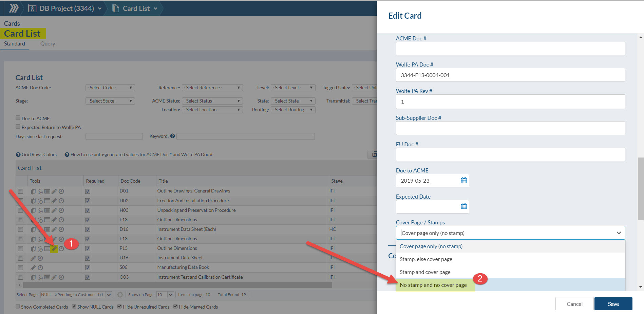Edit the H02 card with pencil icon
Screen dimensions: 644x314
pyautogui.click(x=54, y=201)
